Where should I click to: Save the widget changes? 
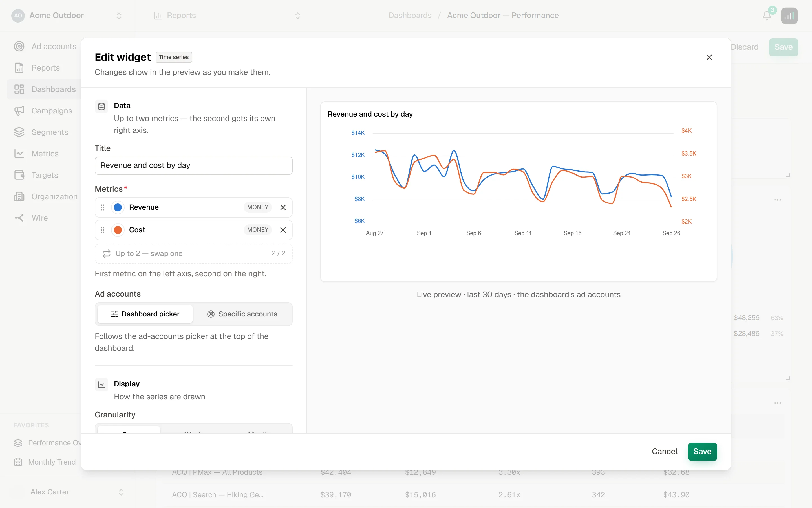pos(702,452)
